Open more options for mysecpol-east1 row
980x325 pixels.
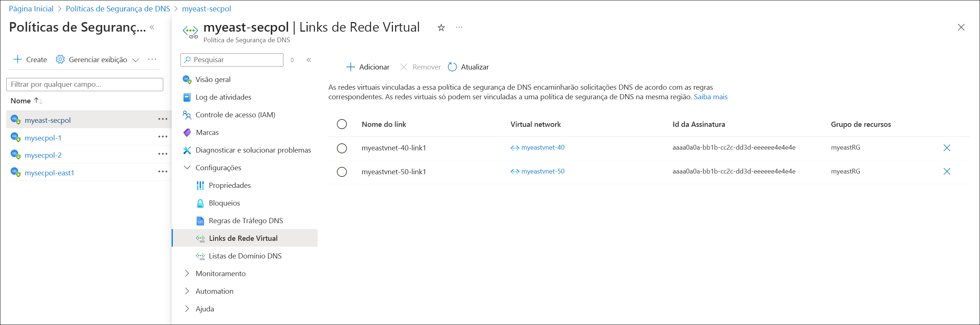pos(163,172)
